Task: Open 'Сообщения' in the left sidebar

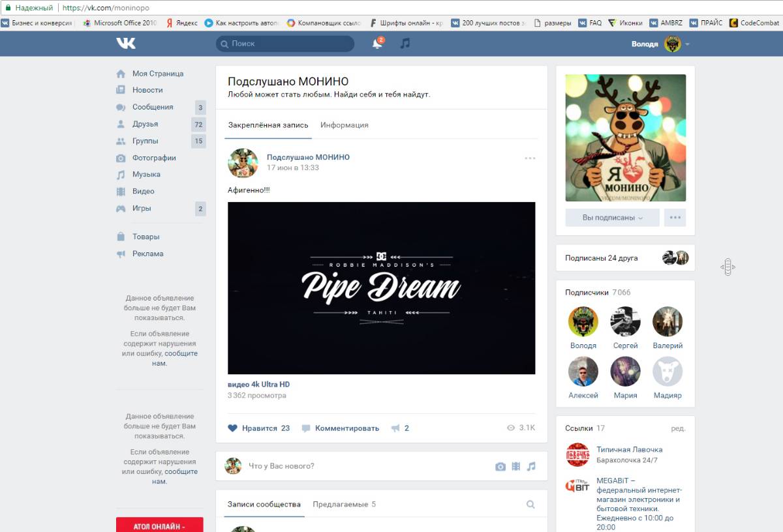Action: click(x=153, y=107)
